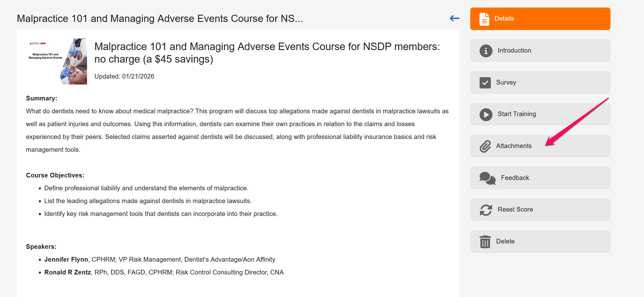Open the Attachments label

(x=514, y=146)
